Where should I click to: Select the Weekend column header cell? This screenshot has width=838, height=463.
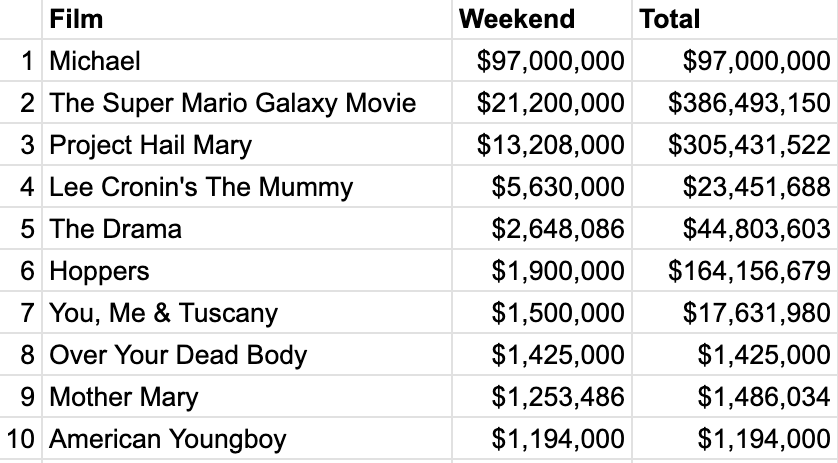coord(542,19)
